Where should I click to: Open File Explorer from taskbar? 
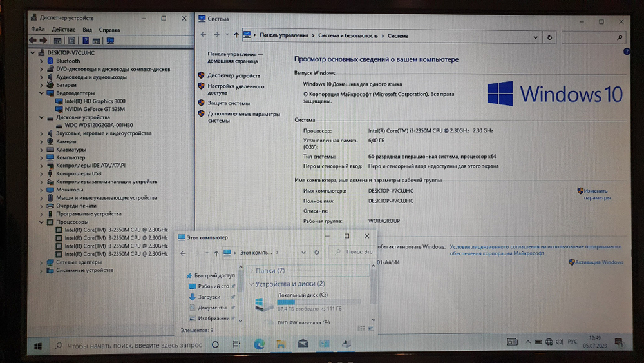click(281, 344)
